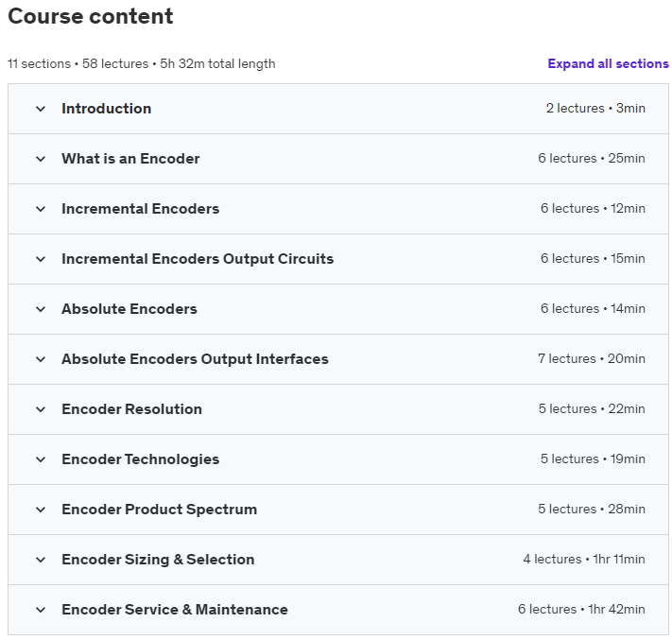Expand chevron for Absolute Encoders Output Interfaces
Image resolution: width=672 pixels, height=640 pixels.
click(x=41, y=359)
